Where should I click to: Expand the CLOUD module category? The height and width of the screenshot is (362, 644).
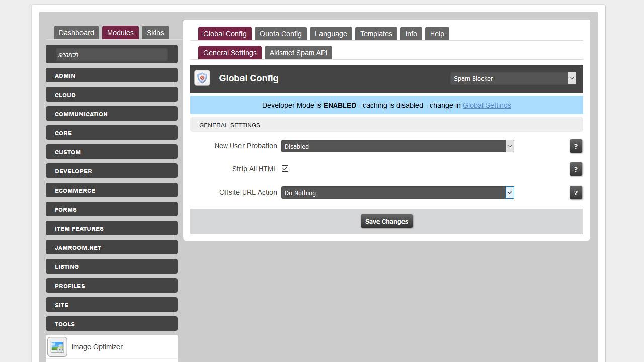tap(112, 95)
